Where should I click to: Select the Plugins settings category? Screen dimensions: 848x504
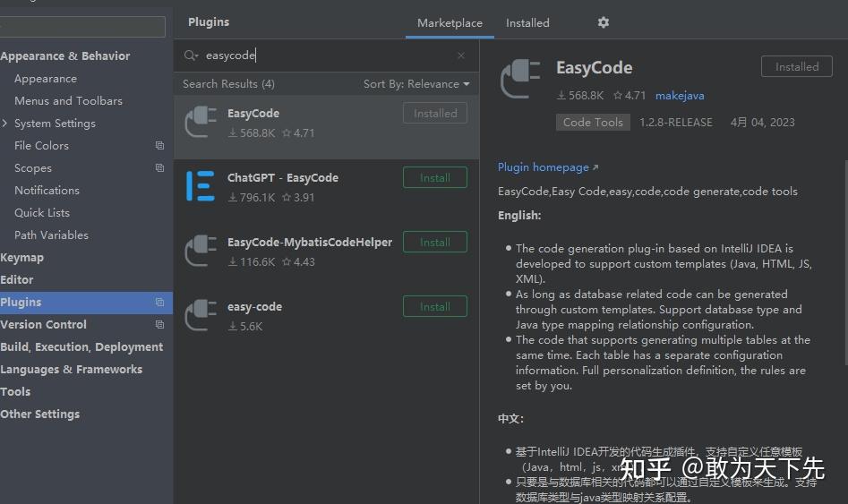tap(87, 303)
